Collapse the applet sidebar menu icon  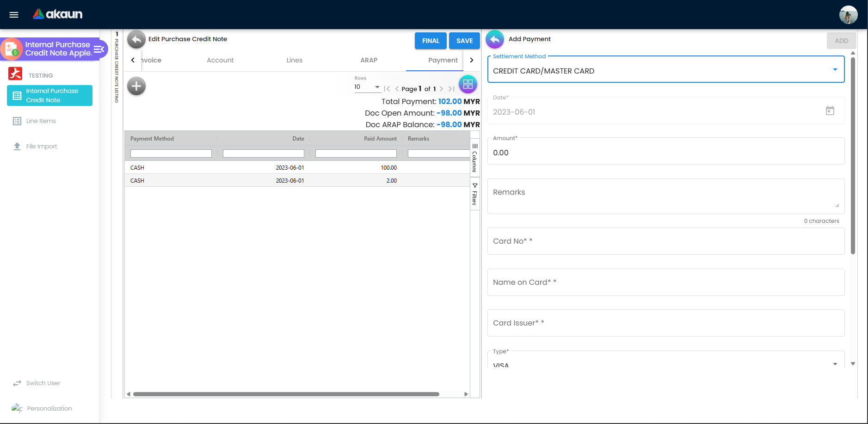[99, 49]
